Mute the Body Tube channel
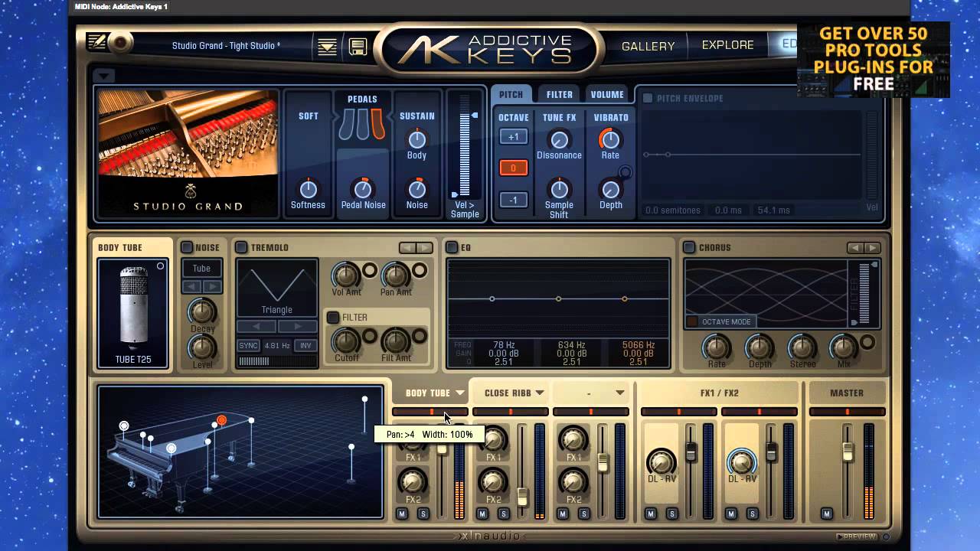 tap(402, 514)
